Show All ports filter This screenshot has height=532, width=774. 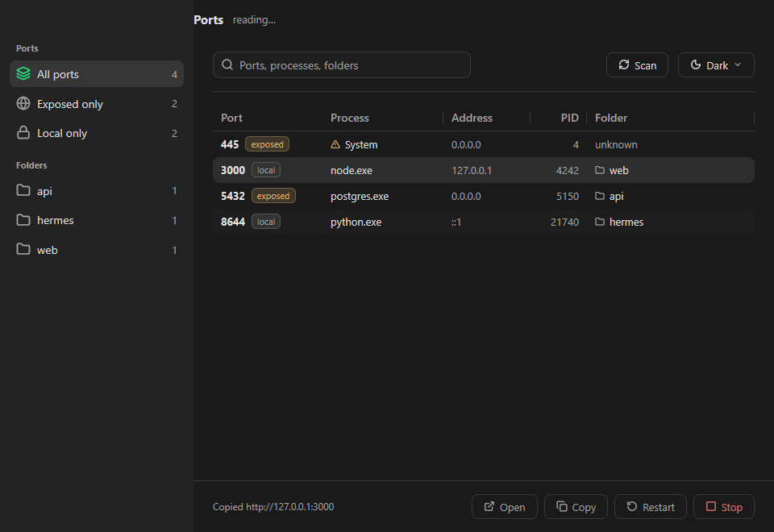(97, 74)
